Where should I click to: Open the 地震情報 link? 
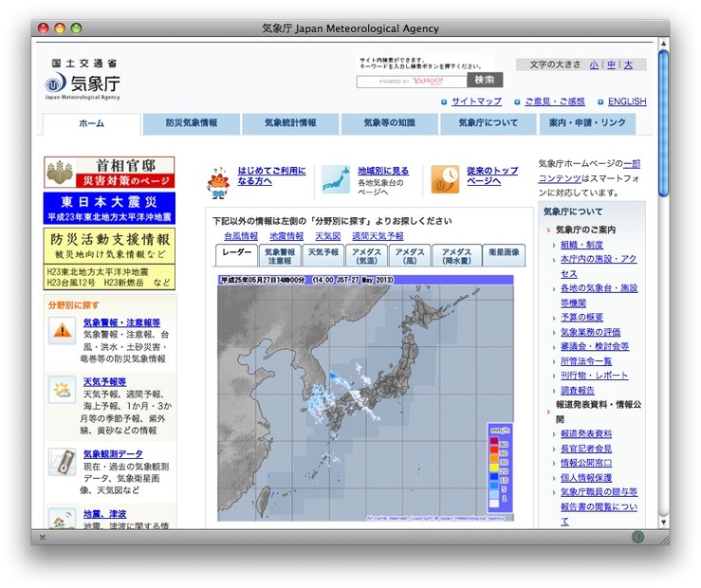(286, 236)
